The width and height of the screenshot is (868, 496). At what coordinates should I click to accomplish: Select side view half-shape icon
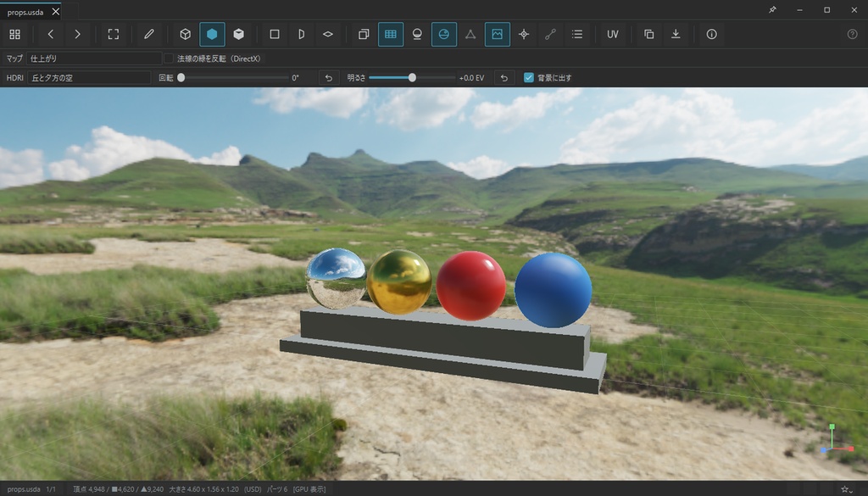click(301, 34)
